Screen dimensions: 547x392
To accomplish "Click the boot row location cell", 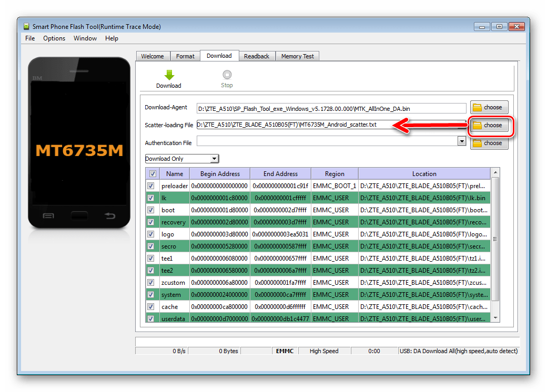I will (424, 210).
